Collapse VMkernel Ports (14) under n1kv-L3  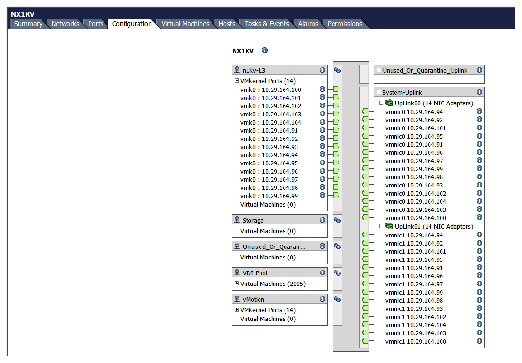237,81
